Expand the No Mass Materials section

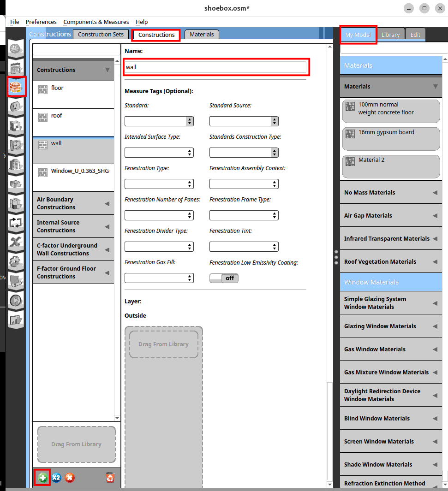(x=390, y=192)
